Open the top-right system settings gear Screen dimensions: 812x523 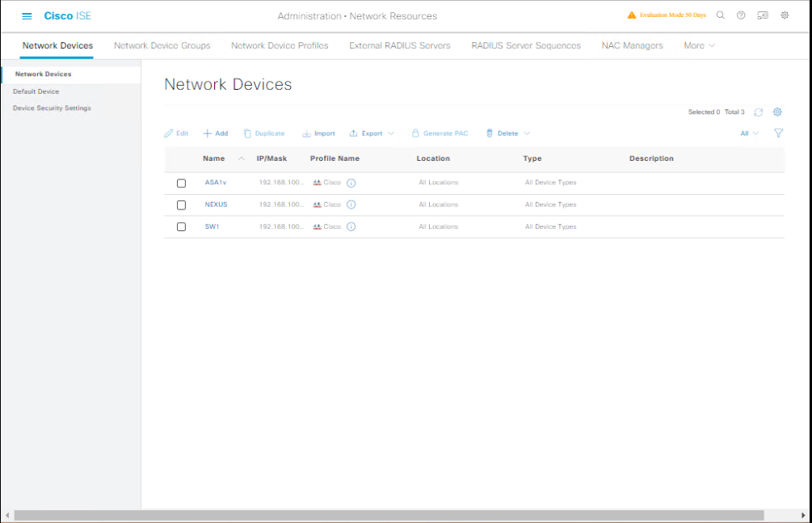pyautogui.click(x=785, y=15)
